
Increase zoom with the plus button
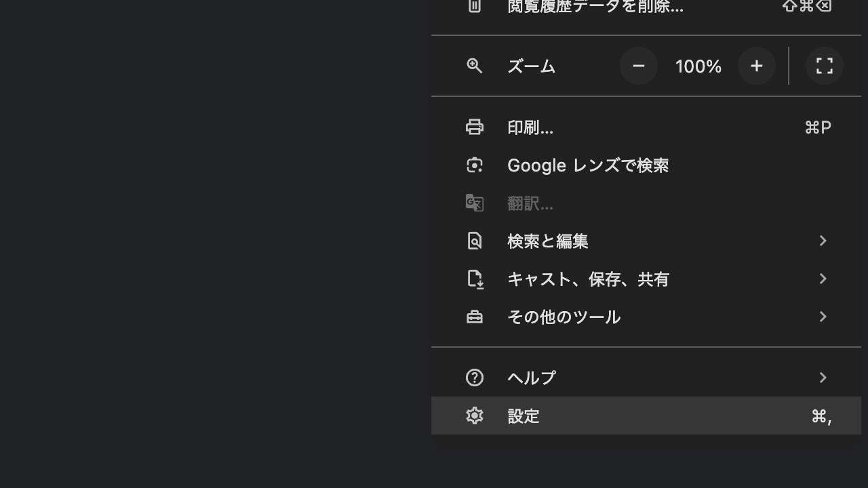point(756,66)
